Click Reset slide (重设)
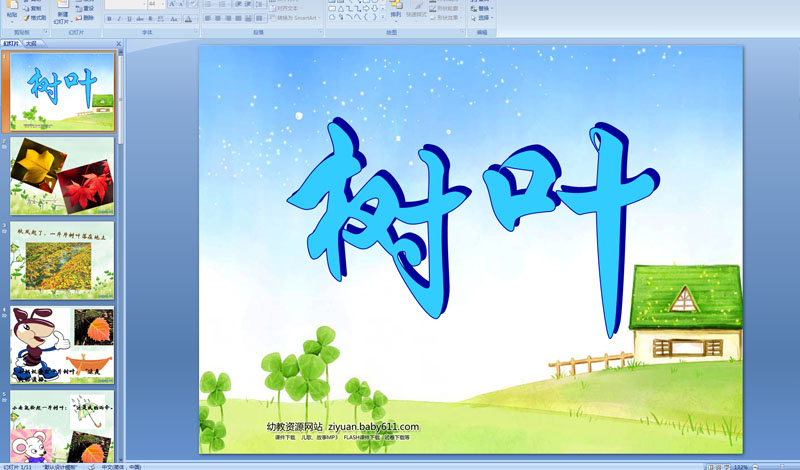800x470 pixels. point(85,8)
